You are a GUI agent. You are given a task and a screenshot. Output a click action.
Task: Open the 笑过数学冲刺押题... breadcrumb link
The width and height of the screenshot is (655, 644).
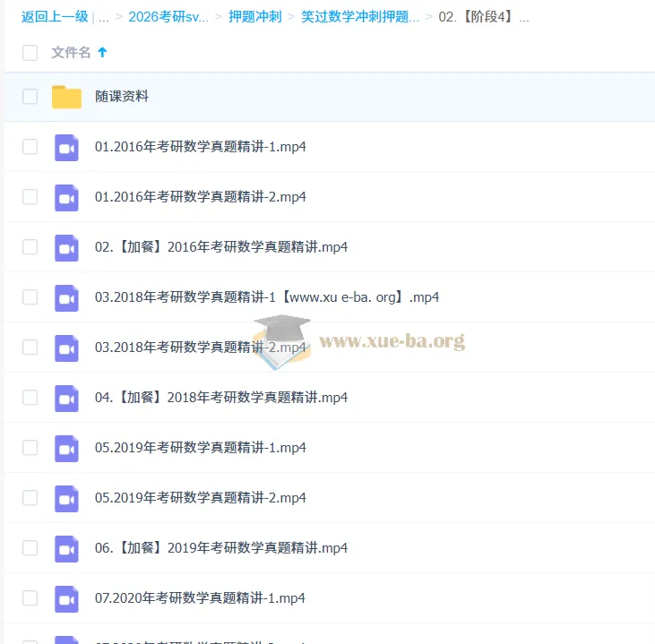click(359, 17)
